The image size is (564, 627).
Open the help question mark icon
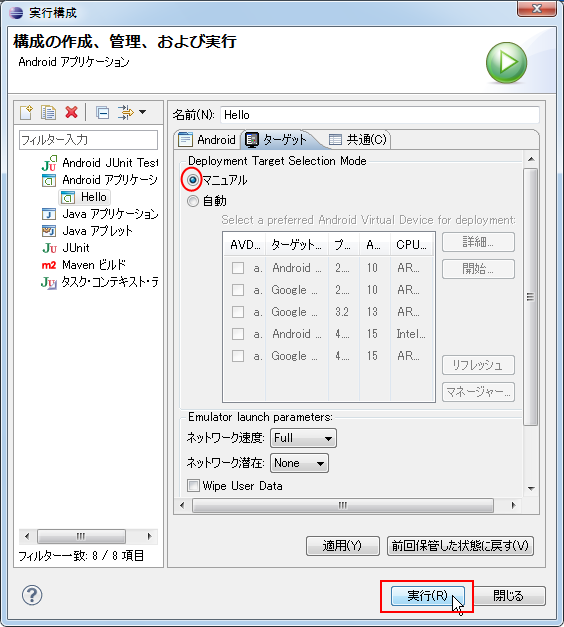point(32,595)
